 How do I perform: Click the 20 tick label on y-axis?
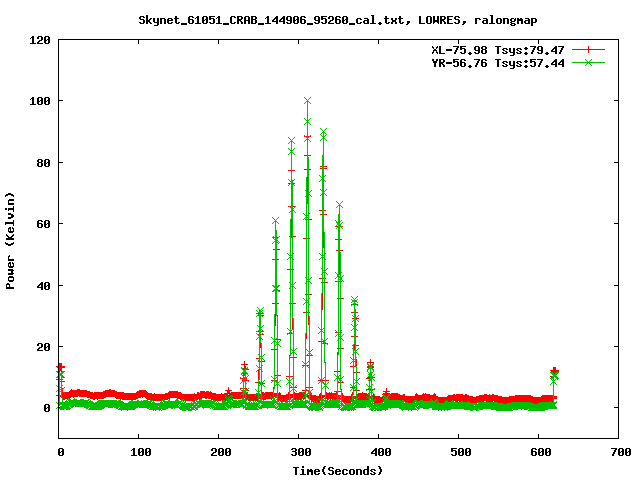coord(44,347)
